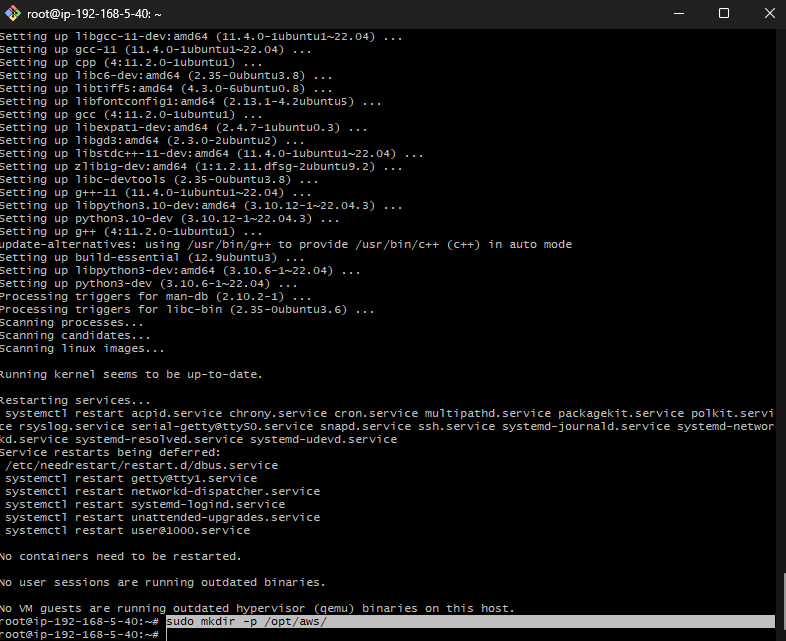Click '/etc/needrestart/restart.d/dbus.service' line

tap(141, 466)
